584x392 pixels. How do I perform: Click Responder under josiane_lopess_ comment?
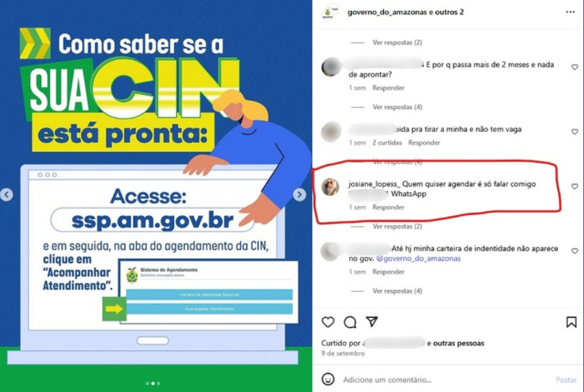(x=388, y=207)
